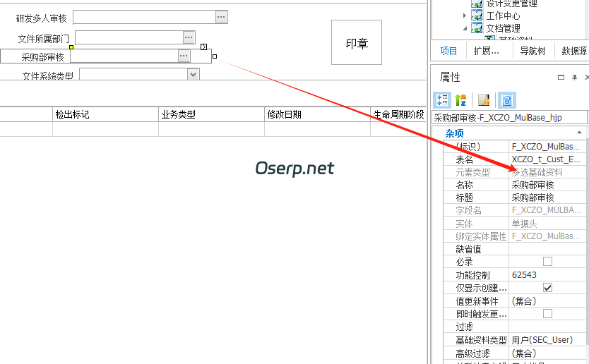Edit the 名称 property value

tap(547, 185)
